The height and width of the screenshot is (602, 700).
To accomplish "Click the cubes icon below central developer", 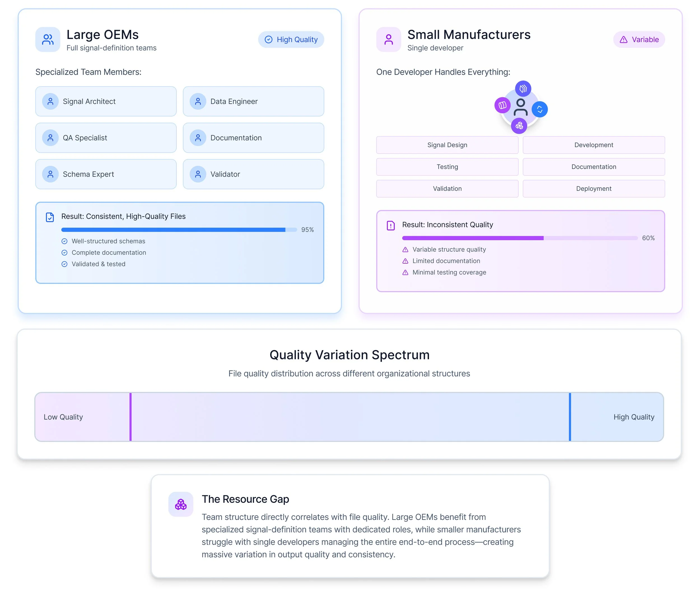I will (519, 126).
